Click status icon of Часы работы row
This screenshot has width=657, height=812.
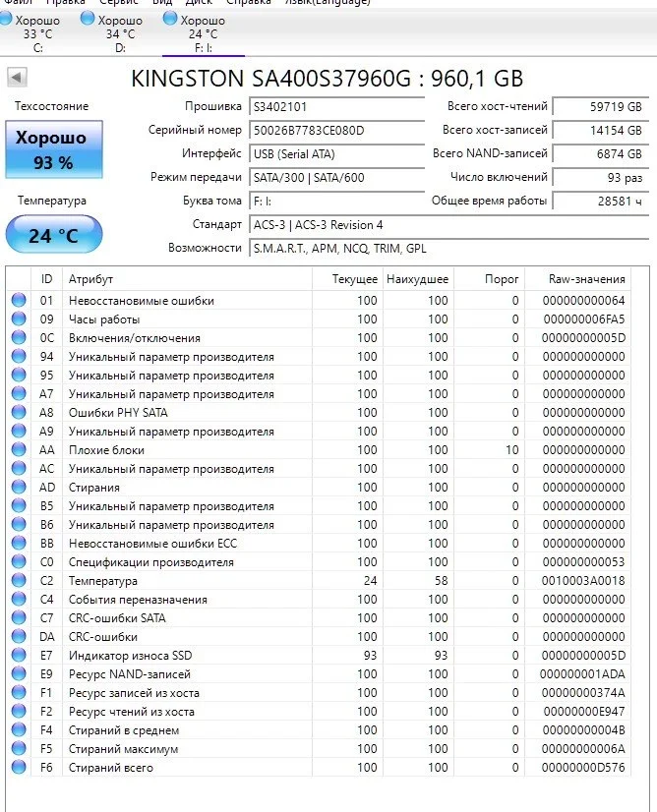click(x=19, y=319)
